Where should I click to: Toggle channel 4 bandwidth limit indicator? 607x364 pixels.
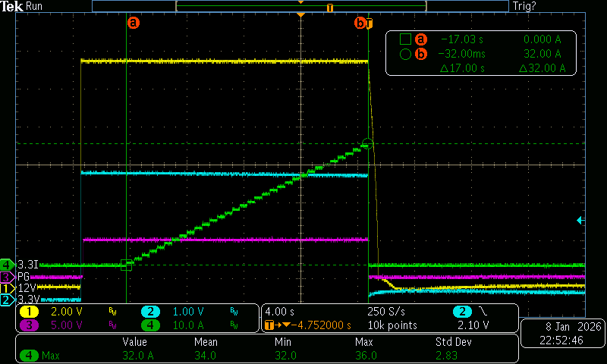tap(234, 325)
